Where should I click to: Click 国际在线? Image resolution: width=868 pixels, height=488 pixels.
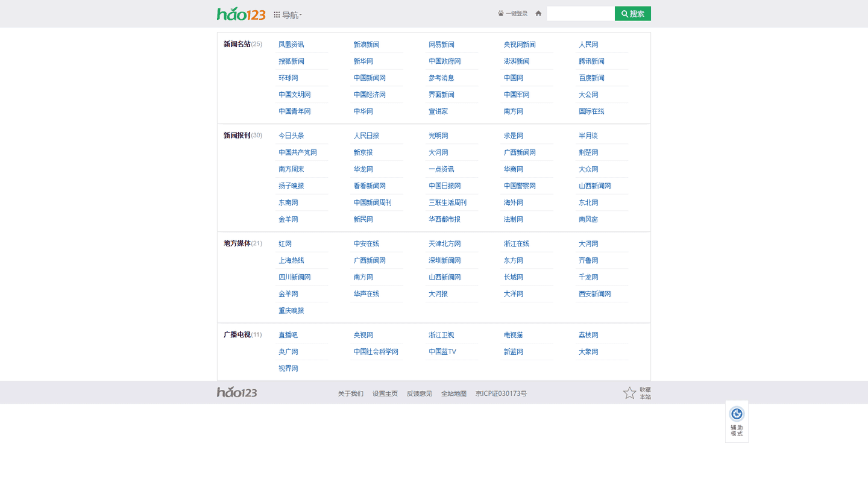(x=591, y=111)
